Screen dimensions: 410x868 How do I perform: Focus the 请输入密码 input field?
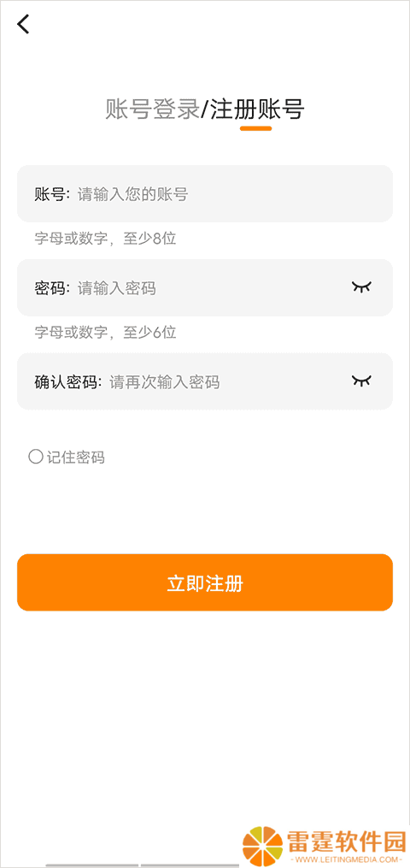[x=205, y=288]
